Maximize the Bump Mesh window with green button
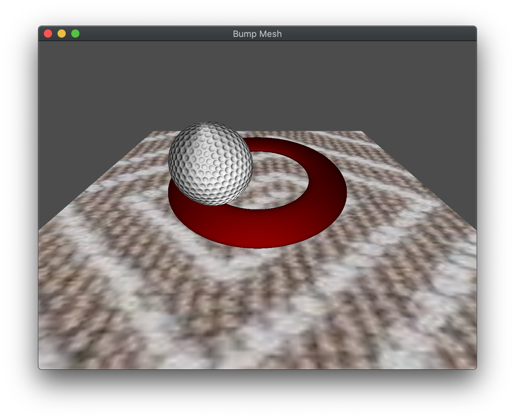 coord(75,34)
